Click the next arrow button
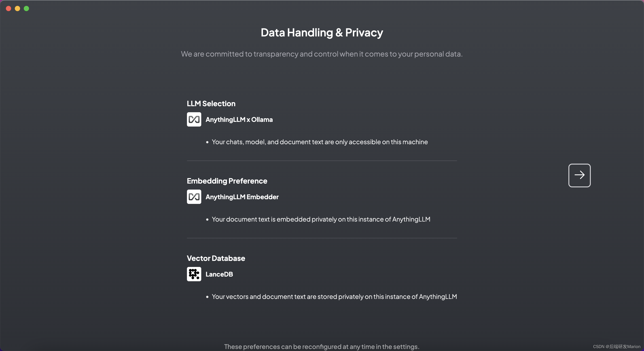 click(x=579, y=175)
